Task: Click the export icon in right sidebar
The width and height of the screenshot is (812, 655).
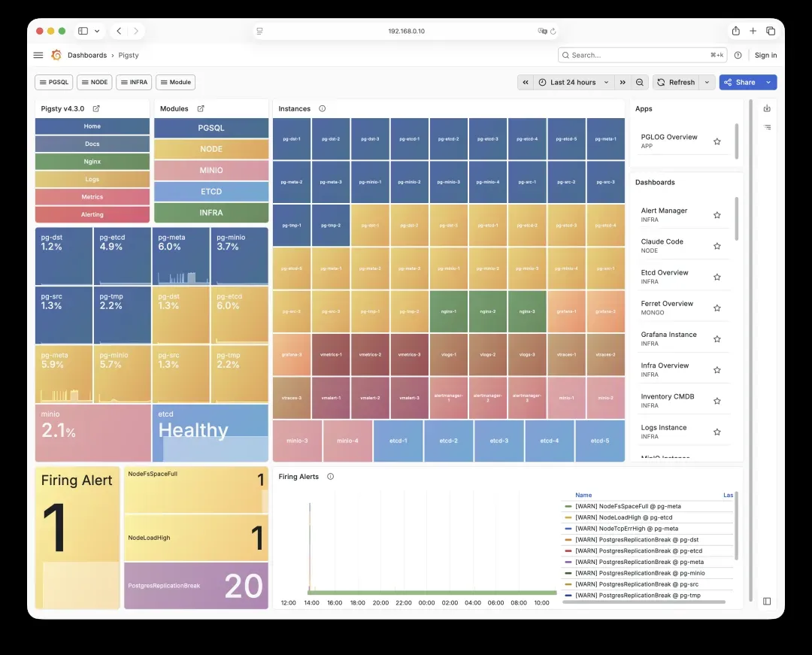Action: pos(767,108)
